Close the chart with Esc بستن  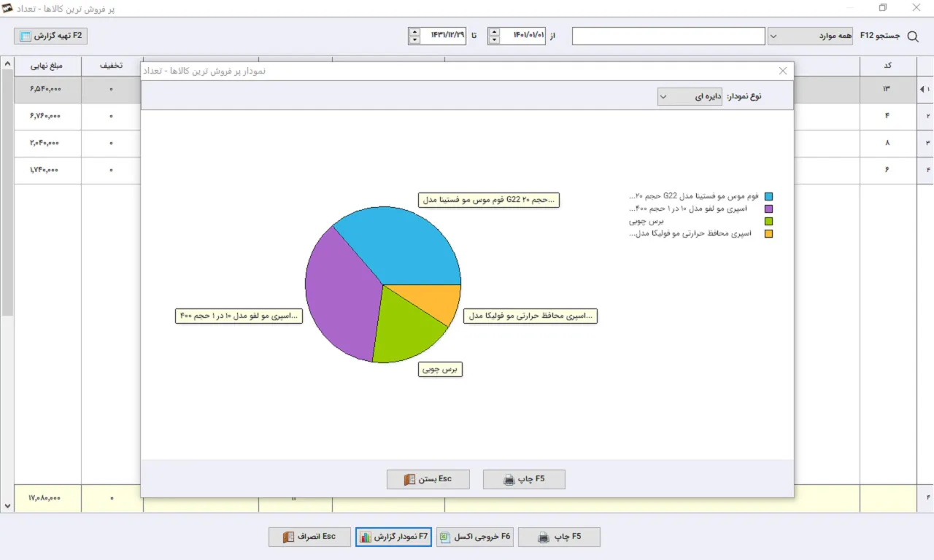coord(428,479)
